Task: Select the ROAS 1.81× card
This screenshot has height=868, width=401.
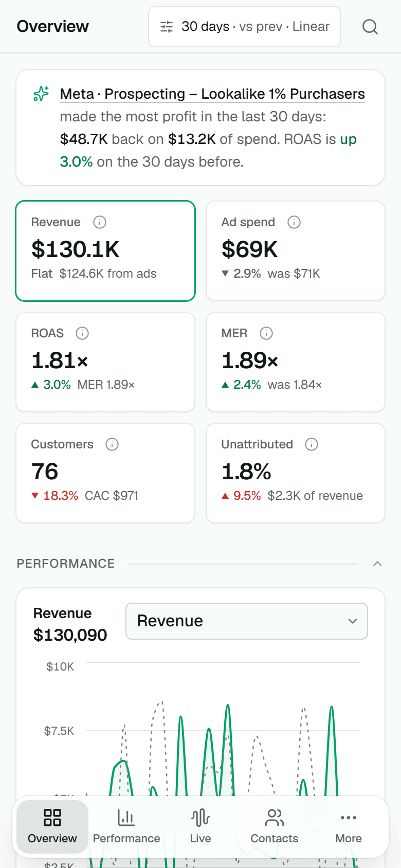Action: [x=105, y=362]
